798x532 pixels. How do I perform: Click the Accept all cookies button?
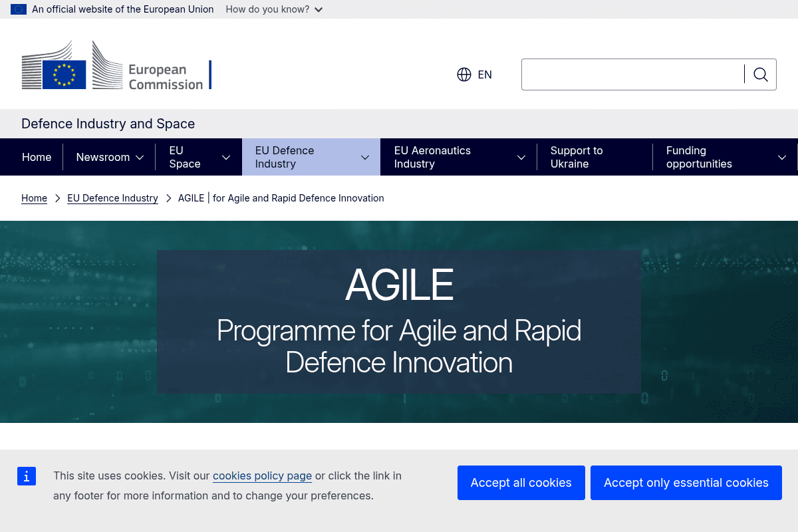click(x=521, y=483)
